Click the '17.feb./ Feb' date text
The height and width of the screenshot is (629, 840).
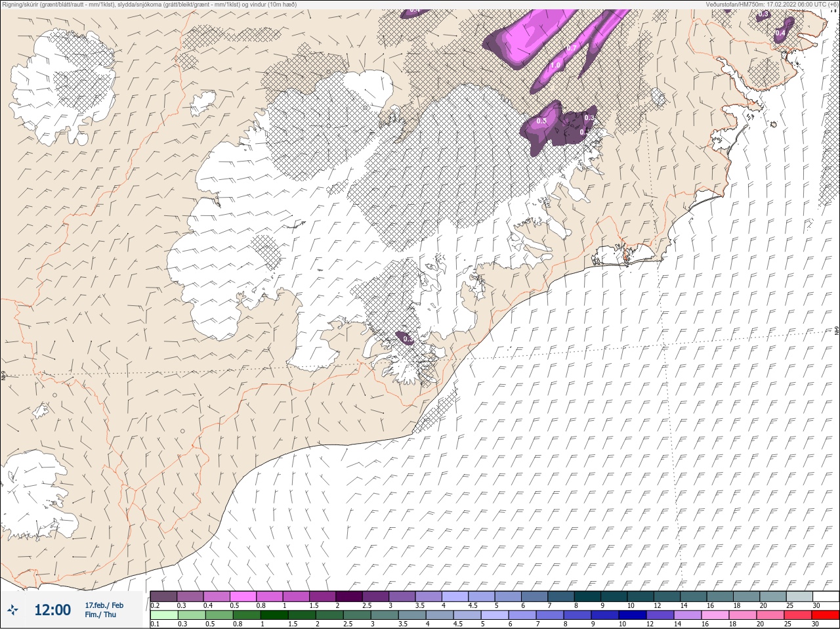pos(104,605)
